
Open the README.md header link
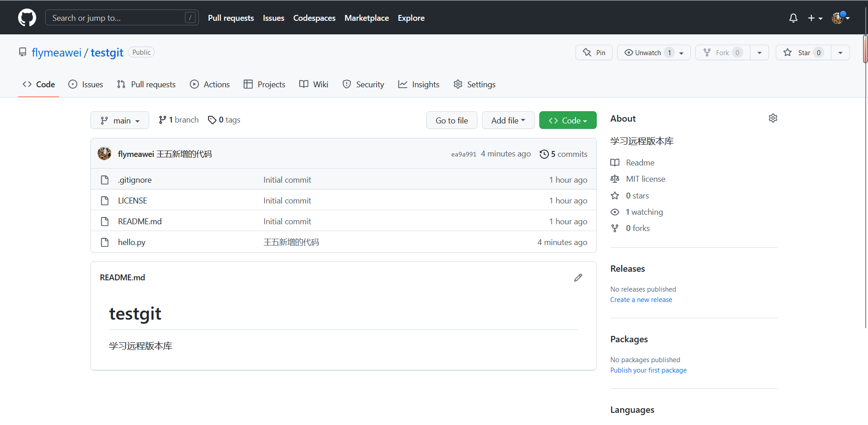(x=123, y=278)
